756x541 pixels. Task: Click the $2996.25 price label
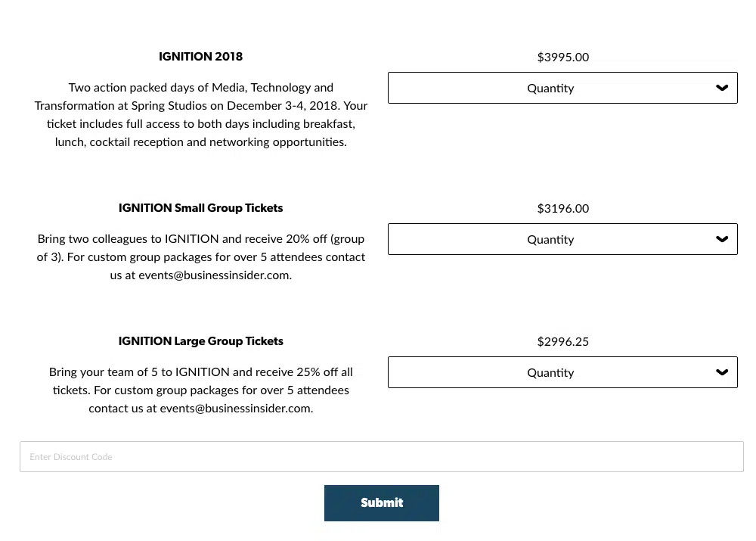point(562,341)
